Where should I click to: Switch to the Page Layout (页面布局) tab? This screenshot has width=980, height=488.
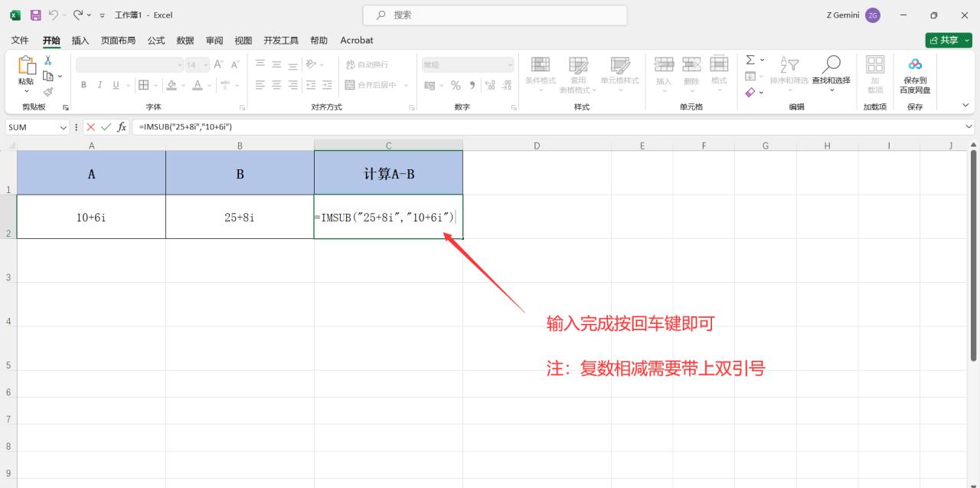click(118, 40)
